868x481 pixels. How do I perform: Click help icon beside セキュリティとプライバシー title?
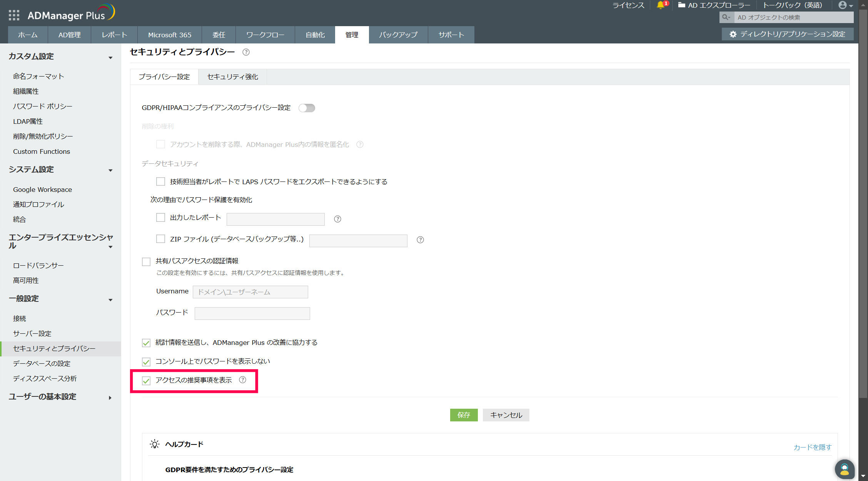[x=246, y=52]
